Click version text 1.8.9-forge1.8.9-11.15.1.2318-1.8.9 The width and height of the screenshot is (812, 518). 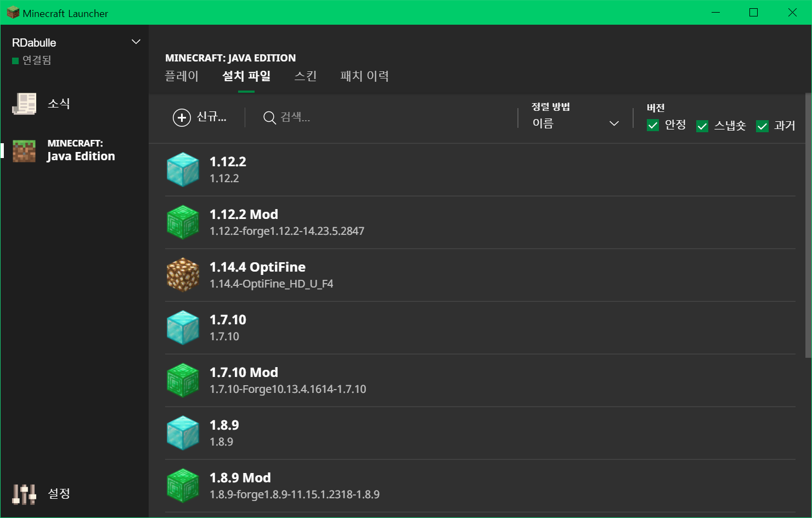tap(295, 494)
